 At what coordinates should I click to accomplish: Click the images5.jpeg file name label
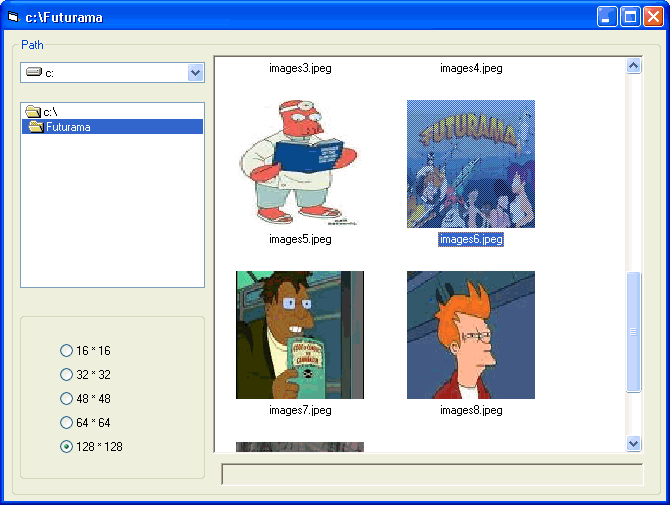point(300,239)
